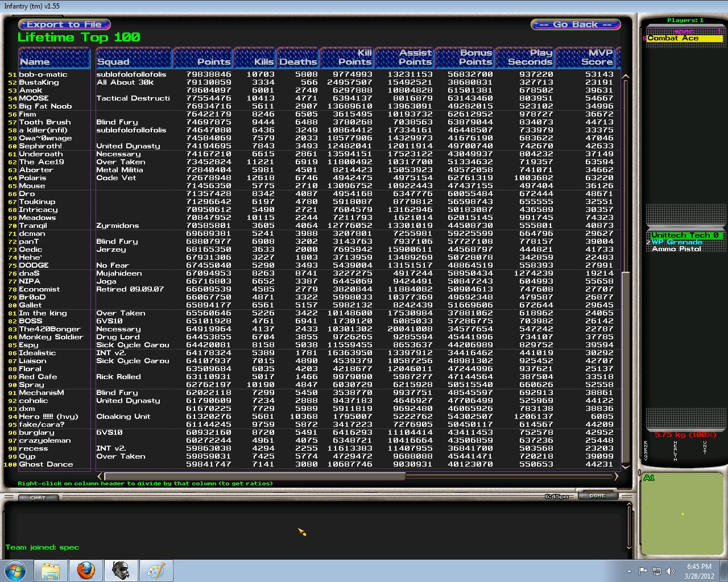Open the Windows Start menu

[15, 570]
